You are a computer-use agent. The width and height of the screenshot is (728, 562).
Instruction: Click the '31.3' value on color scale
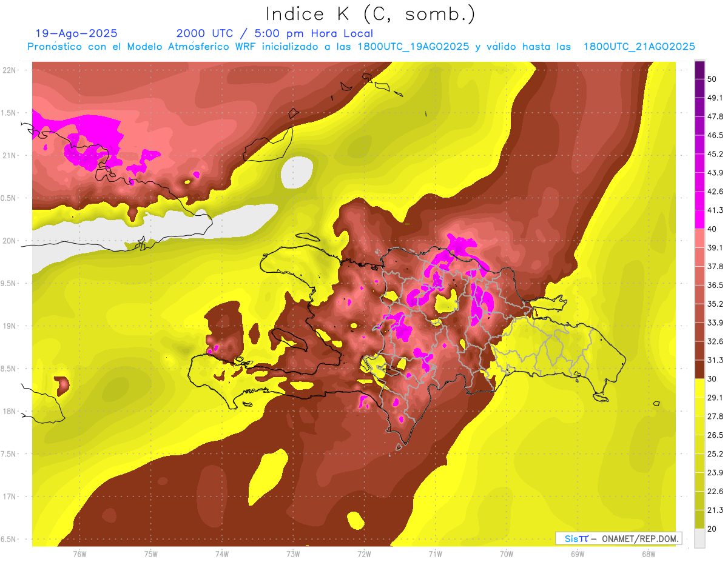[715, 360]
